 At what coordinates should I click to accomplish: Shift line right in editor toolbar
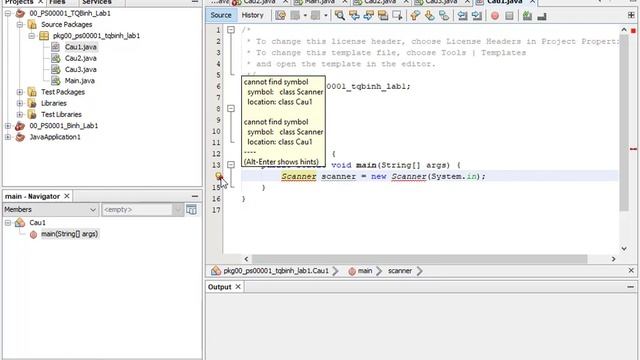(x=476, y=16)
